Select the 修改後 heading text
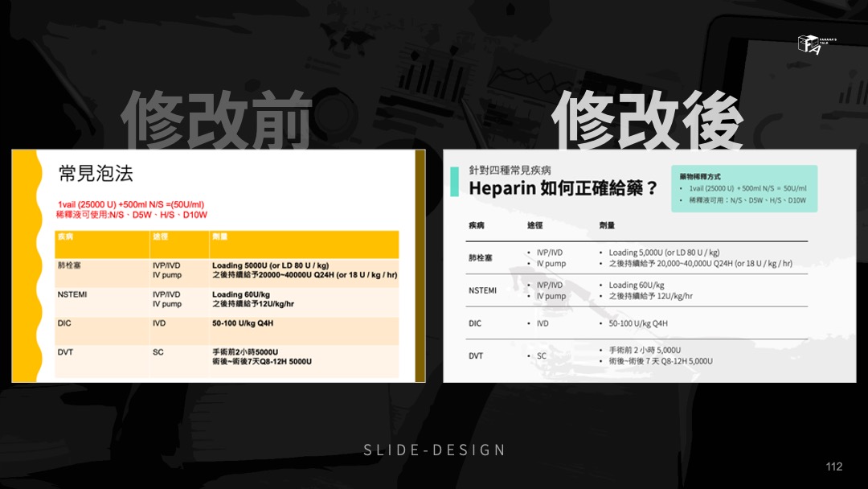Screen dimensions: 868x489 pyautogui.click(x=647, y=120)
